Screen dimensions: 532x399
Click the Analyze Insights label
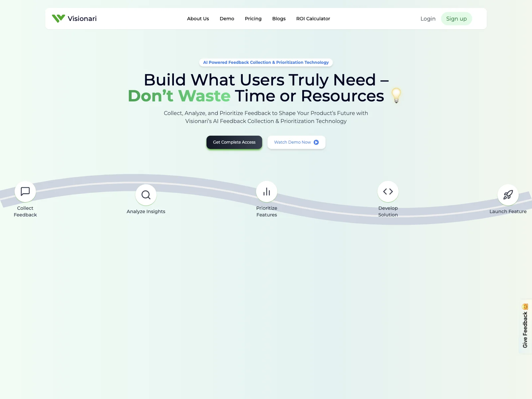click(x=146, y=211)
